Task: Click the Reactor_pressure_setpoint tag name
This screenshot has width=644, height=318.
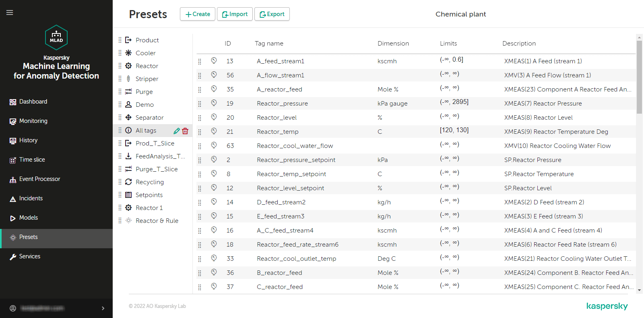Action: coord(296,160)
